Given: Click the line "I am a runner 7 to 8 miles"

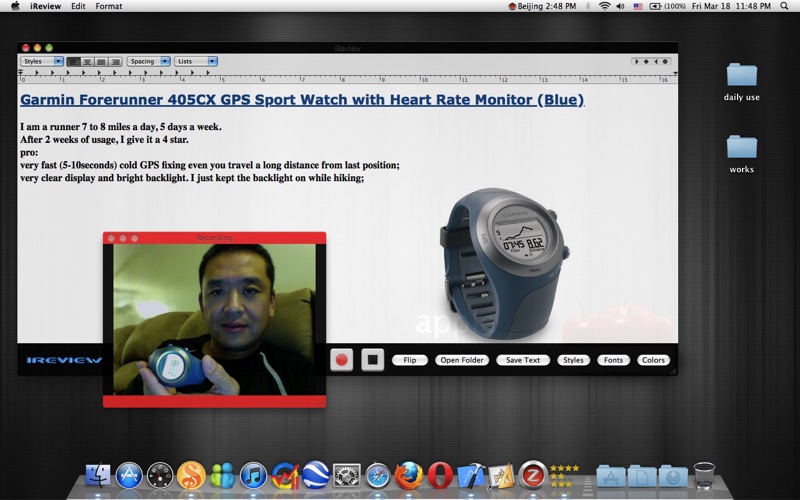Looking at the screenshot, I should [121, 127].
